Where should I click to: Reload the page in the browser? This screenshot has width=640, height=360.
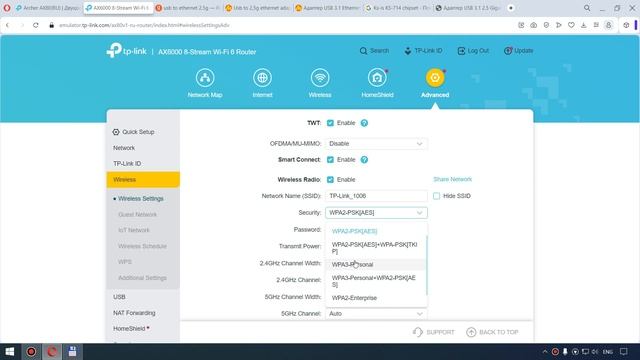[x=36, y=25]
